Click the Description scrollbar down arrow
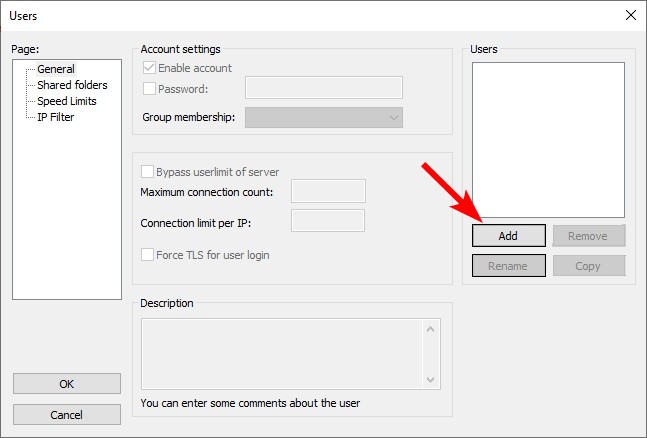This screenshot has width=647, height=438. (430, 380)
